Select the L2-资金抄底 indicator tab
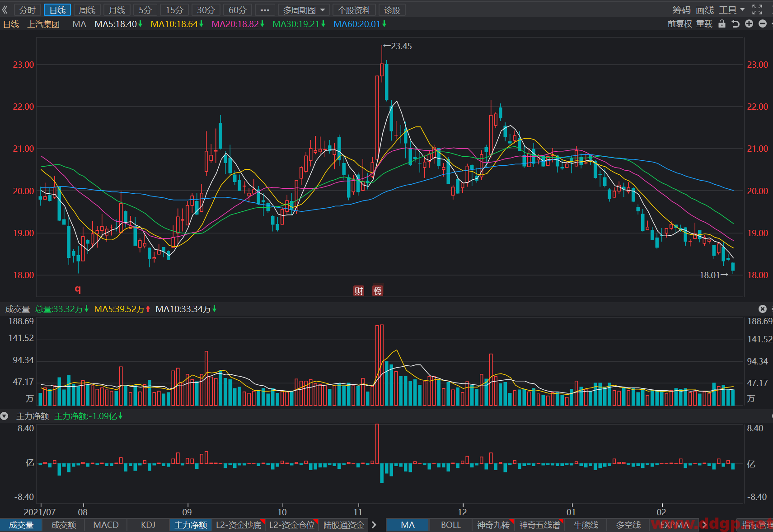The height and width of the screenshot is (532, 773). click(239, 525)
